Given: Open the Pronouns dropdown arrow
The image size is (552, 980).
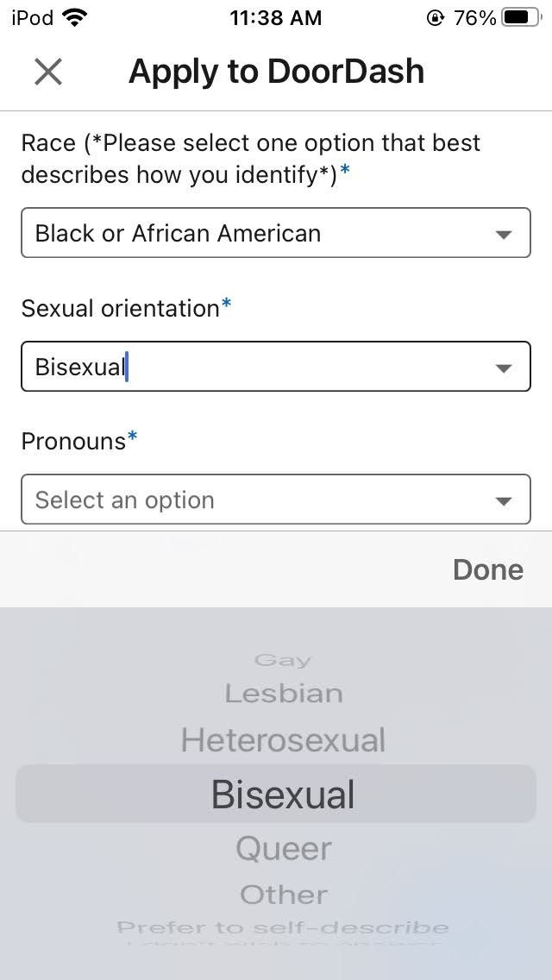Looking at the screenshot, I should tap(503, 501).
